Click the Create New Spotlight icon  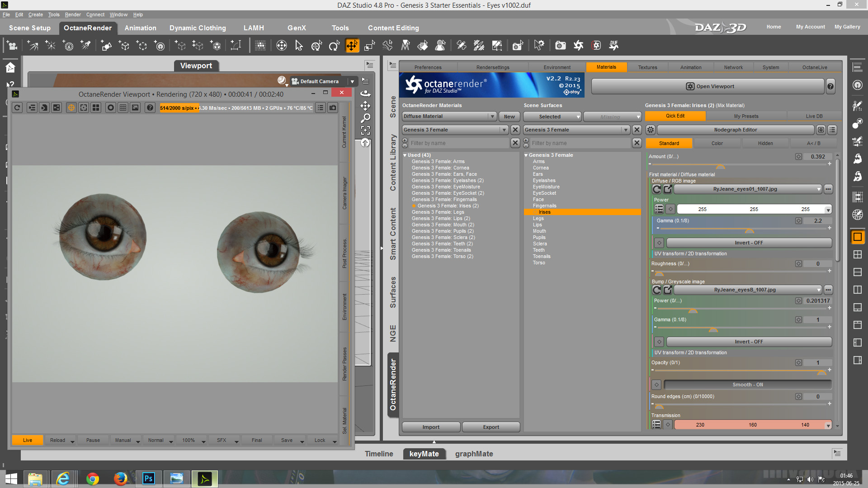pyautogui.click(x=85, y=45)
